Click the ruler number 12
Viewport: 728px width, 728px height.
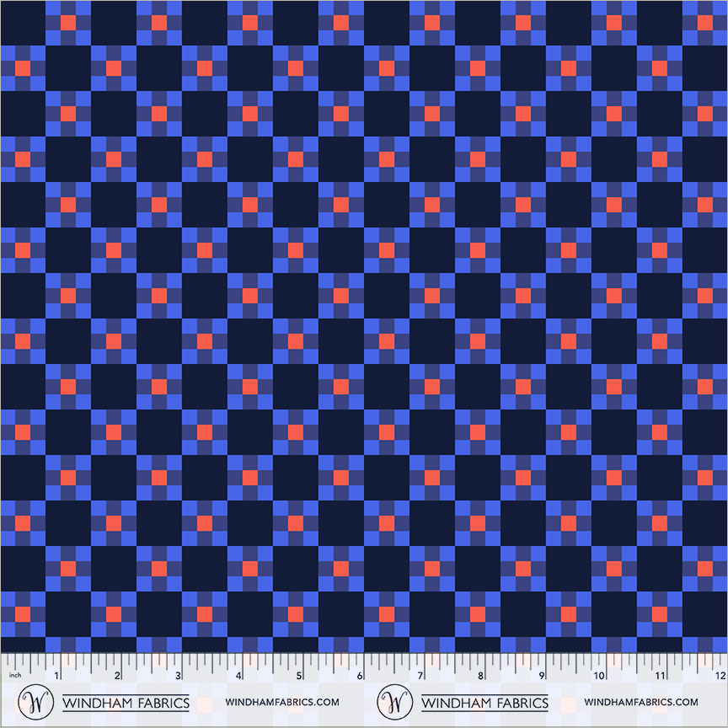(720, 676)
